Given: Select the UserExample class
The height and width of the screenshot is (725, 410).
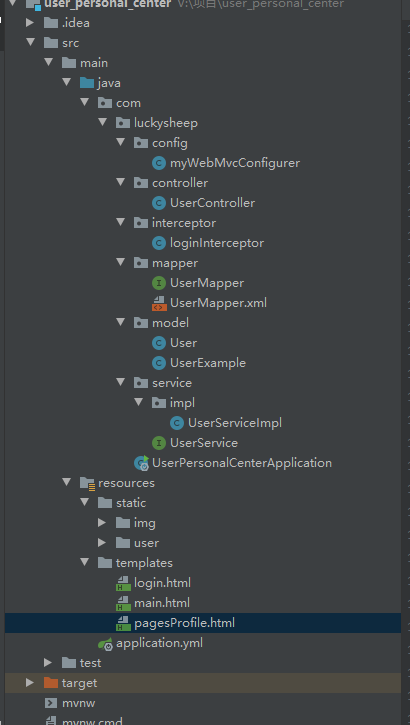Looking at the screenshot, I should coord(208,363).
